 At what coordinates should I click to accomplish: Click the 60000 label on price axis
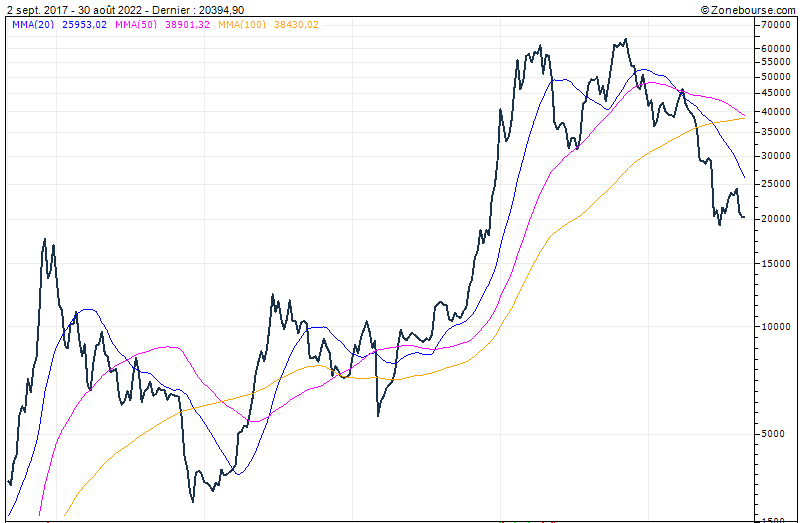pos(776,49)
